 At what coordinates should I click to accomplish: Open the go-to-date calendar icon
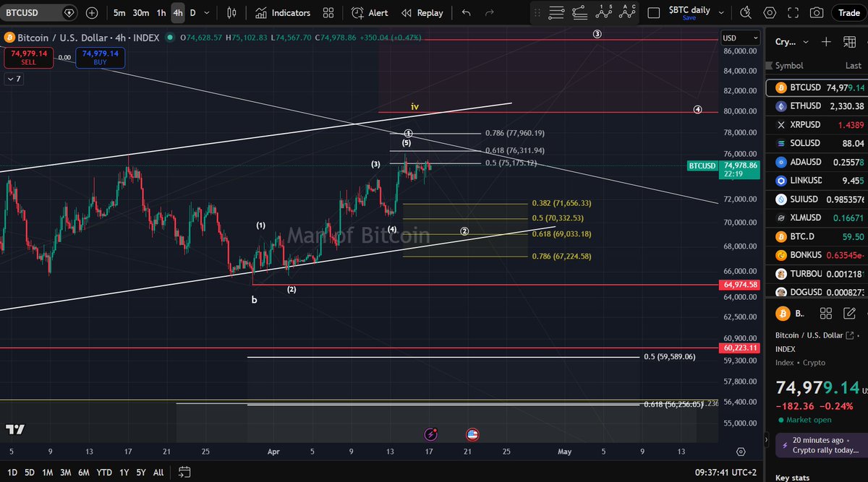pos(184,472)
